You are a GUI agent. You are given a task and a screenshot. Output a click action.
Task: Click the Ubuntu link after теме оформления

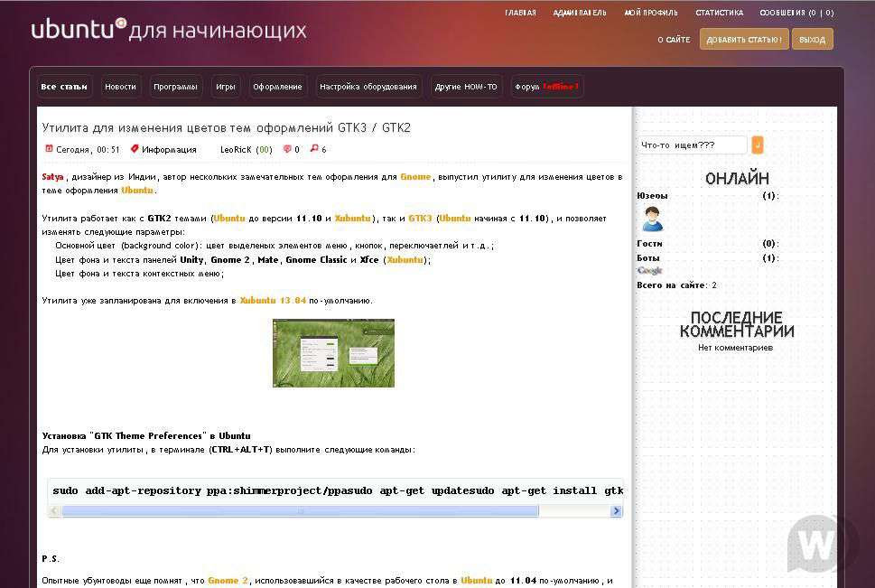(x=136, y=191)
